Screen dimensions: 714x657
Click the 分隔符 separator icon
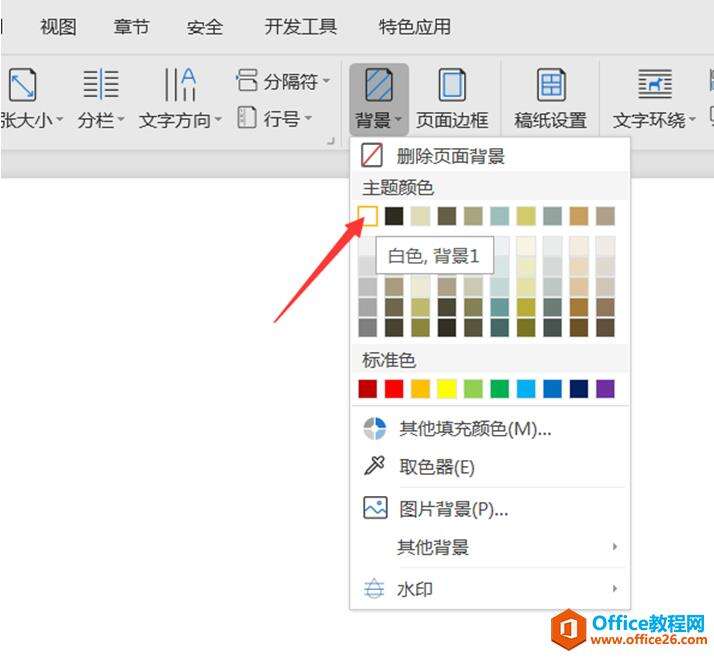coord(247,80)
